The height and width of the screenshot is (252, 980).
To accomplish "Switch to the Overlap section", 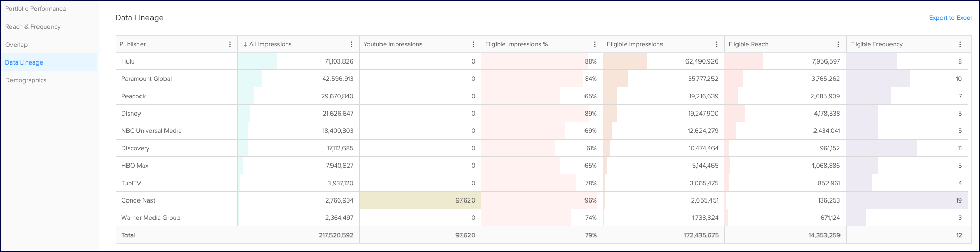I will [16, 45].
